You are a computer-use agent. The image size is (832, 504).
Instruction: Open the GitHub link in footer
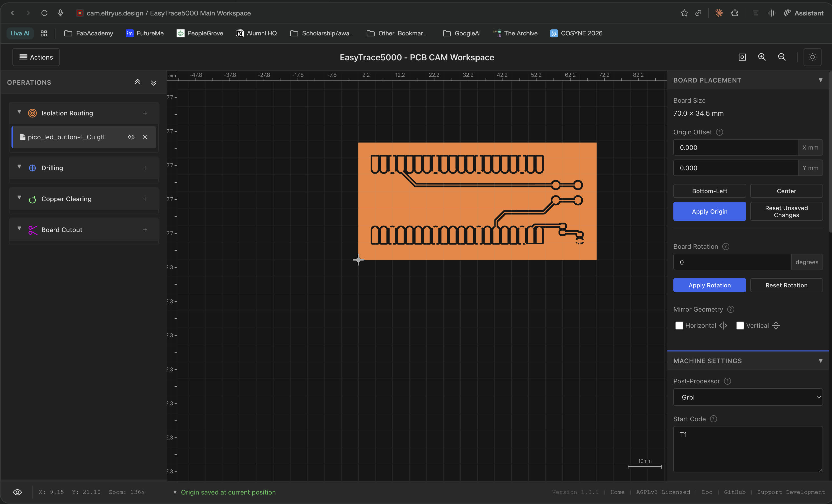pos(735,492)
